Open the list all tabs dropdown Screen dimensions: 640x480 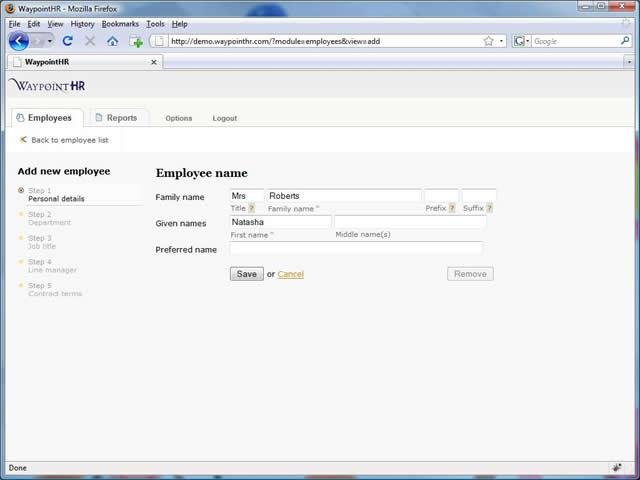pos(629,62)
